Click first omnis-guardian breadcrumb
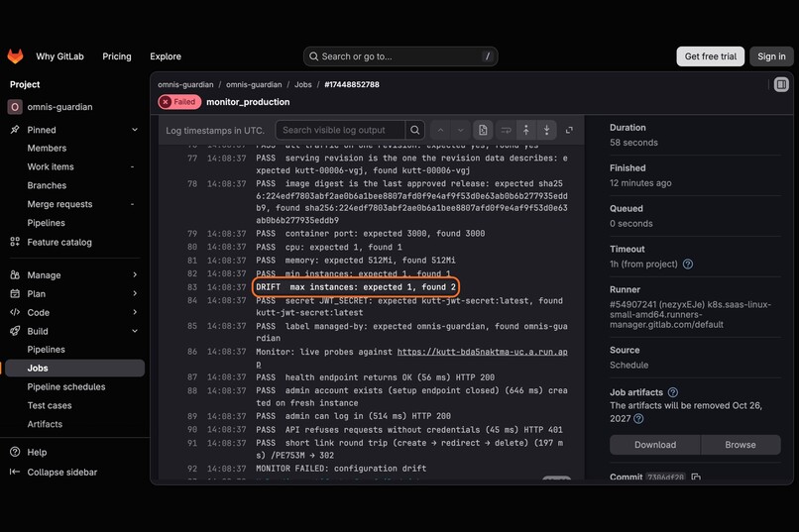The image size is (799, 532). point(185,84)
